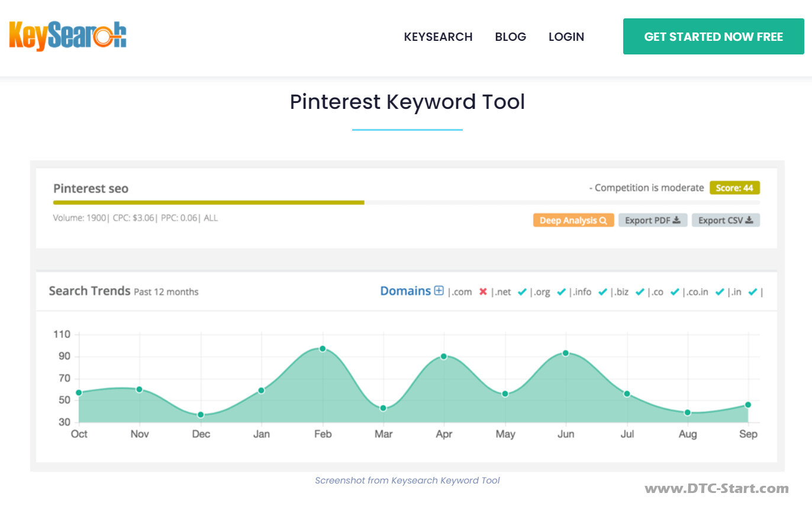The height and width of the screenshot is (519, 812).
Task: Select the Jan data point on chart
Action: 261,390
